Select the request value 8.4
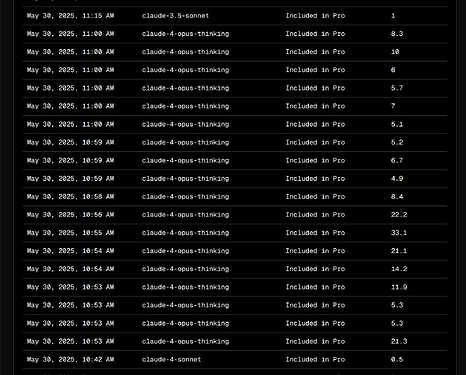 click(397, 197)
